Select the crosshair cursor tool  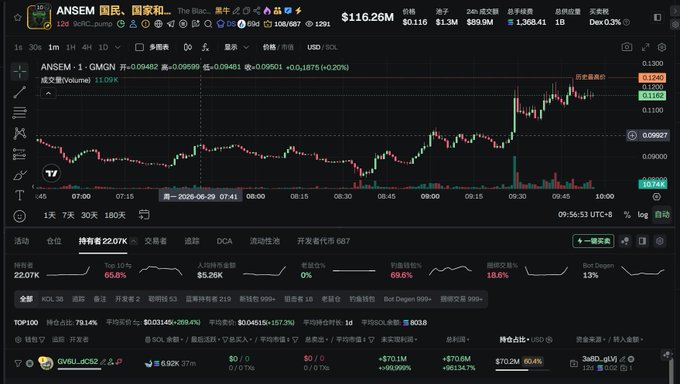pyautogui.click(x=20, y=72)
